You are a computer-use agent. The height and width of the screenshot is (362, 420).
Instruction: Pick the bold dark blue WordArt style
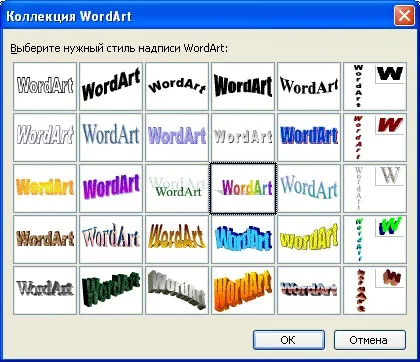click(309, 137)
